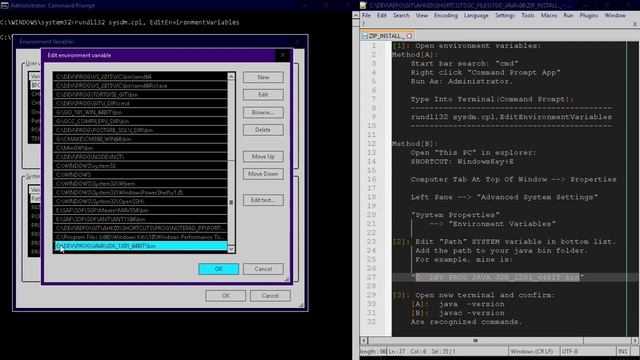This screenshot has width=640, height=360.
Task: Click right arrow of Notepad++ horizontal scrollbar
Action: click(x=635, y=340)
